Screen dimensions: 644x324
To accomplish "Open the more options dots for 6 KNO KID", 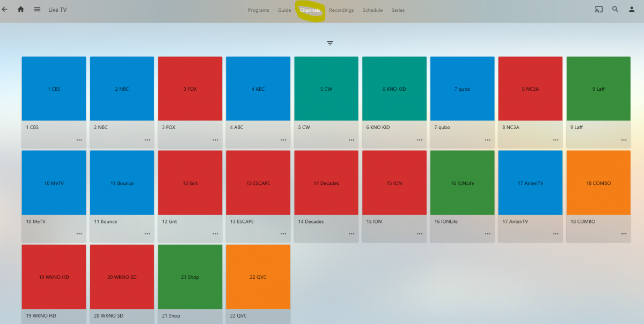I will click(x=420, y=140).
